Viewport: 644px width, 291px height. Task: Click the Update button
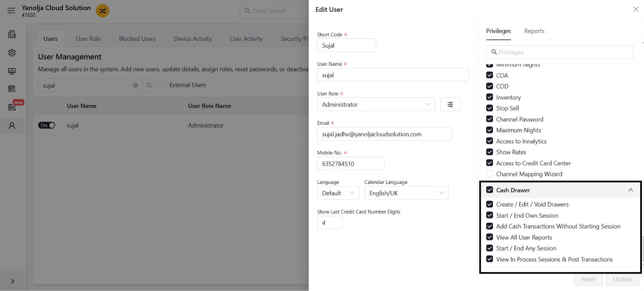coord(622,279)
